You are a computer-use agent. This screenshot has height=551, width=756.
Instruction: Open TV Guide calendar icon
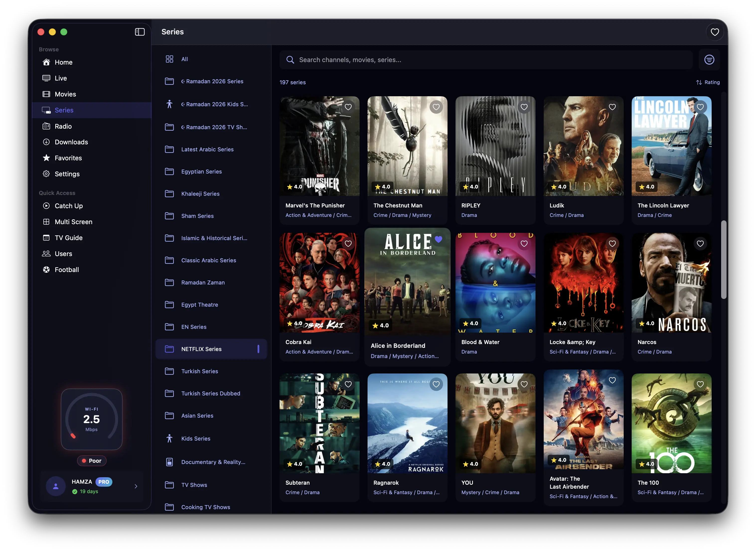(x=46, y=238)
